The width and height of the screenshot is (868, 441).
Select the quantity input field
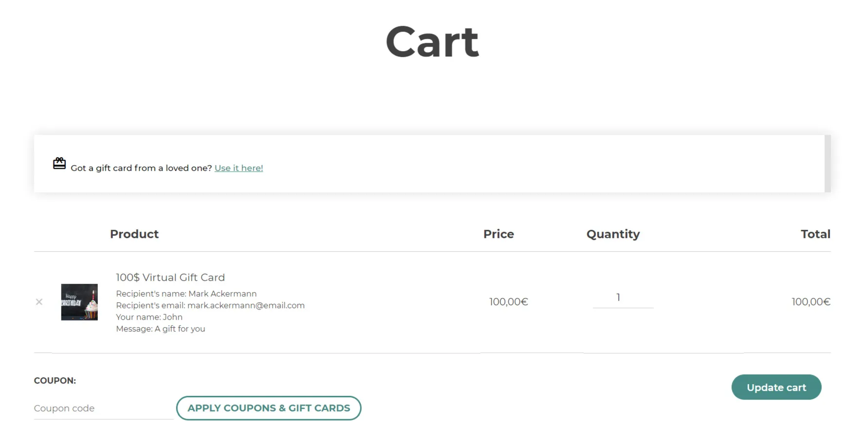[623, 297]
